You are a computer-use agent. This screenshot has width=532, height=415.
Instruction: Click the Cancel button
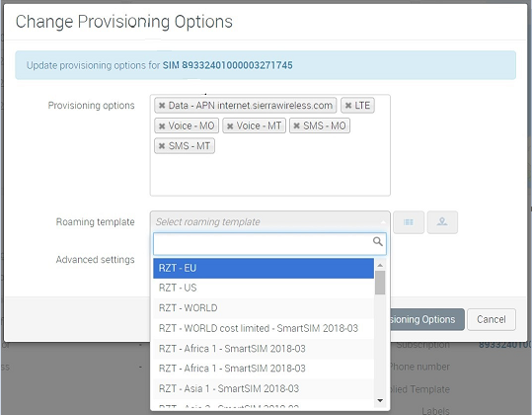tap(492, 319)
